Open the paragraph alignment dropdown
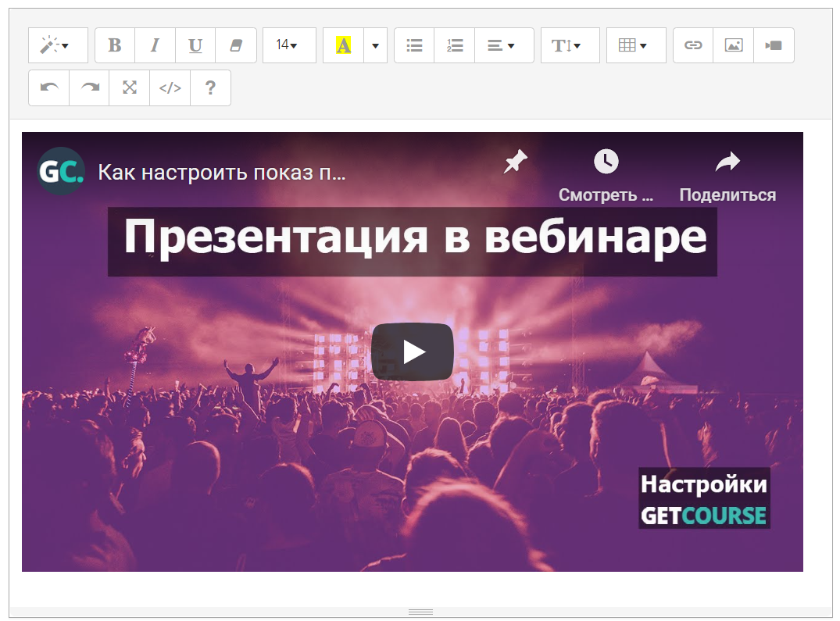This screenshot has width=840, height=621. tap(503, 45)
